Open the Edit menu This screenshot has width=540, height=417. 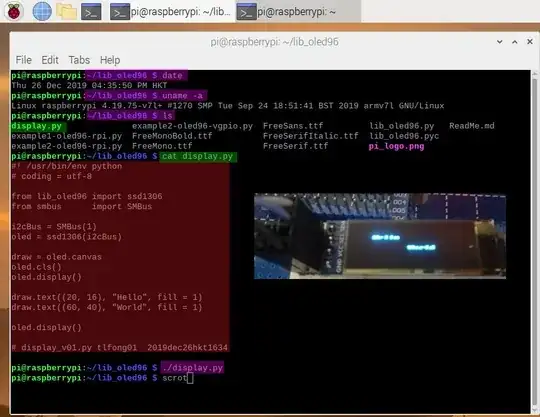click(x=50, y=60)
